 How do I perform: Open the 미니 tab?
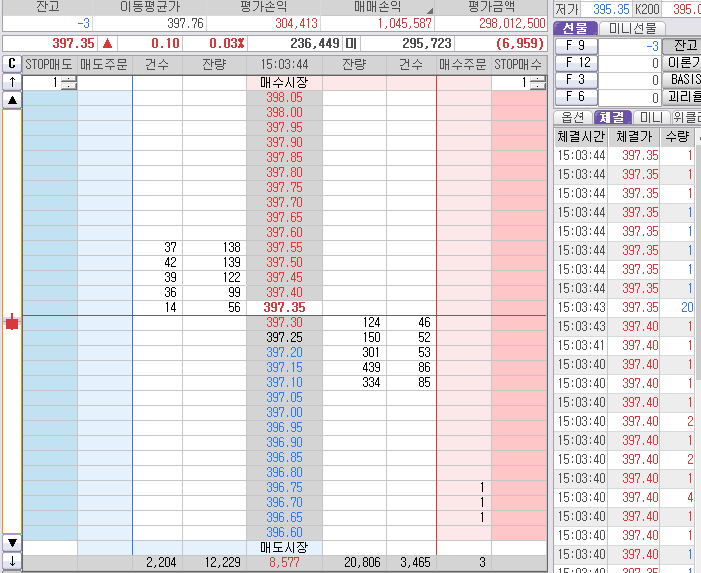click(651, 117)
